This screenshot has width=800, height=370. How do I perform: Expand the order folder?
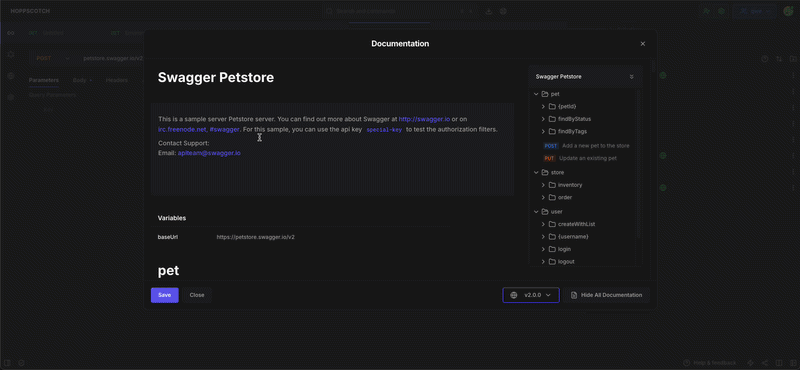click(x=543, y=198)
